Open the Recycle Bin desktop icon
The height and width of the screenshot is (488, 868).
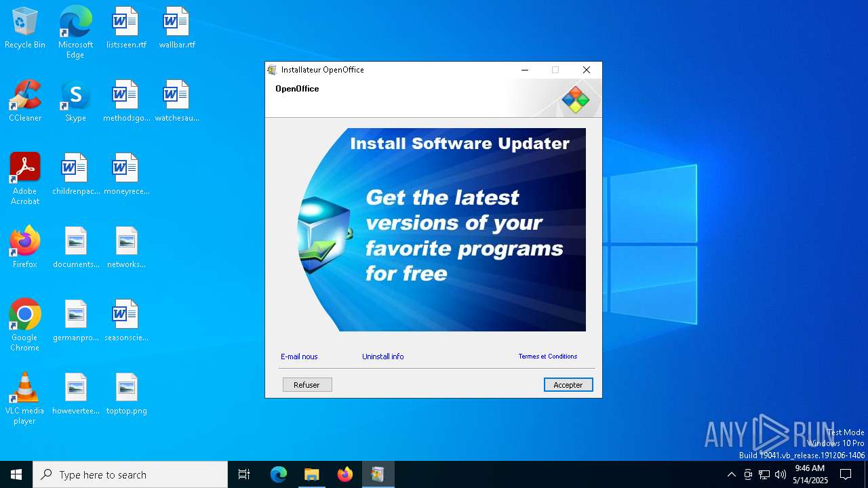pos(25,28)
